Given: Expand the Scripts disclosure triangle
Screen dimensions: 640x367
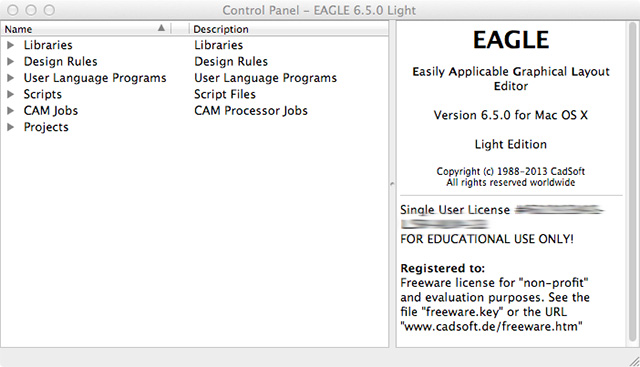Looking at the screenshot, I should click(11, 94).
